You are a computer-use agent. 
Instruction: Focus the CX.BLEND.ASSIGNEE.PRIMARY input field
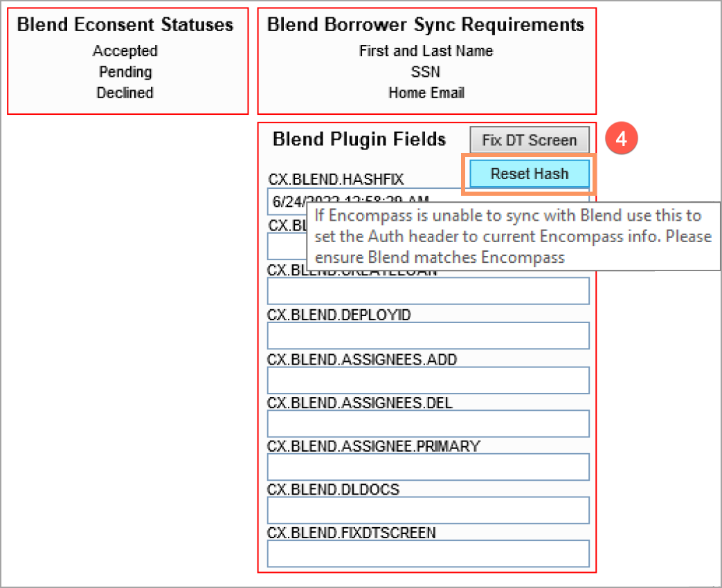[x=428, y=466]
